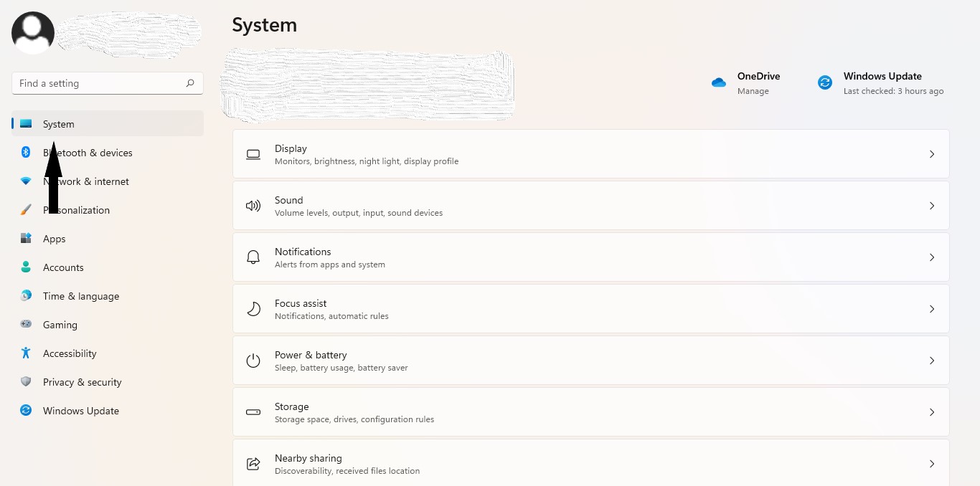Open Accounts section in sidebar
Viewport: 980px width, 486px height.
[x=63, y=267]
